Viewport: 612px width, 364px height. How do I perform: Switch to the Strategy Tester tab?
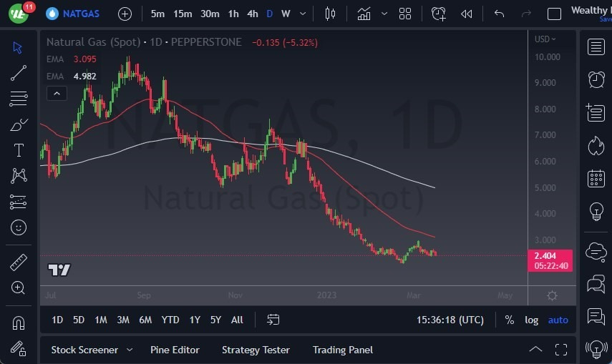256,350
